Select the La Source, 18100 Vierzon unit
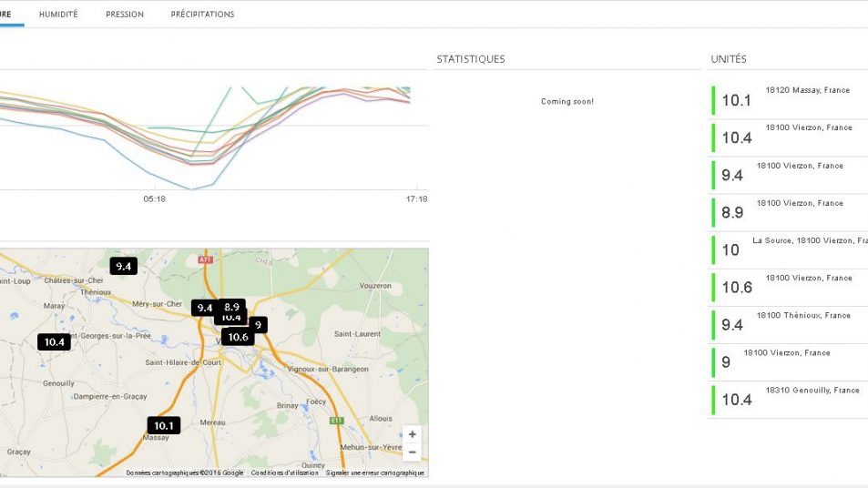This screenshot has width=868, height=488. pos(789,249)
